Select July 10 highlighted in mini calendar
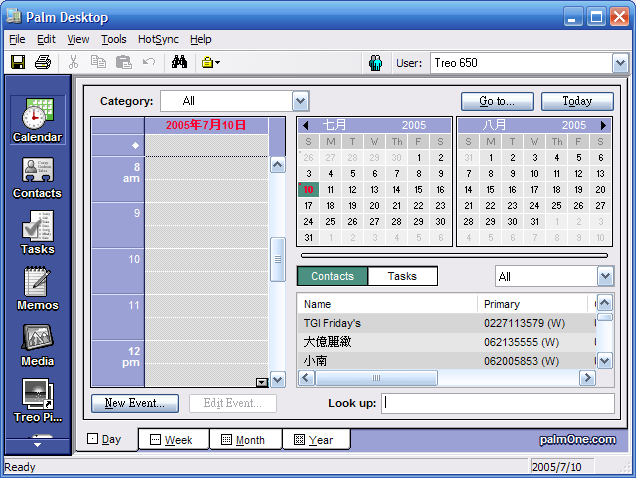 coord(308,189)
